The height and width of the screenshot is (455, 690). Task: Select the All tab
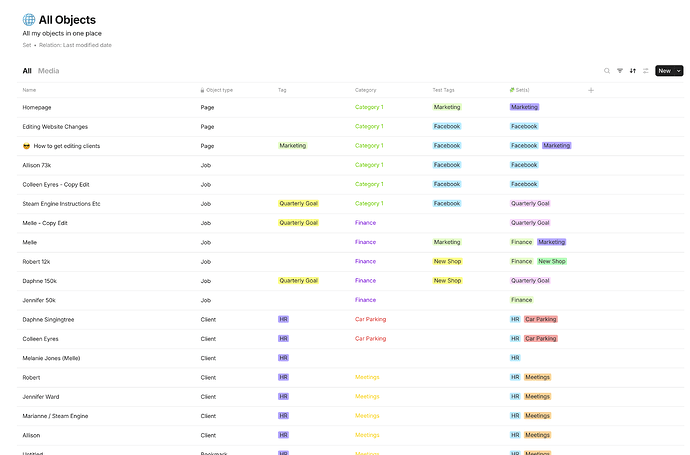27,71
